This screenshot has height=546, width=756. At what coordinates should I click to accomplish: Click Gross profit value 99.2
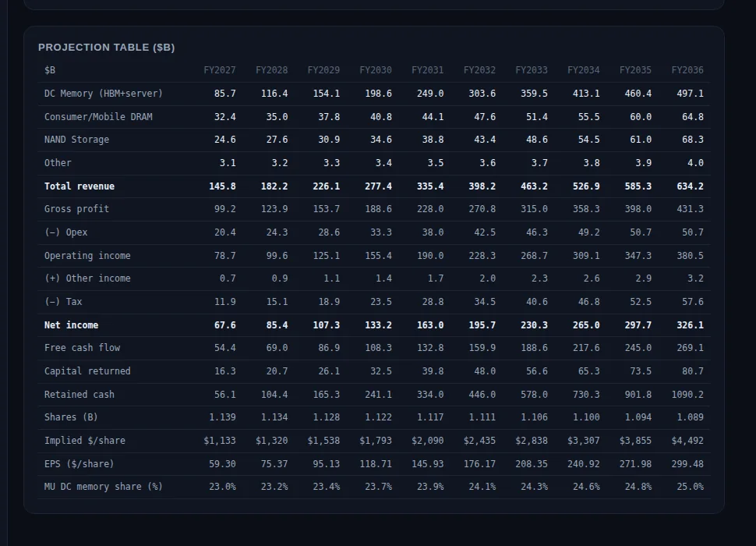(x=225, y=209)
